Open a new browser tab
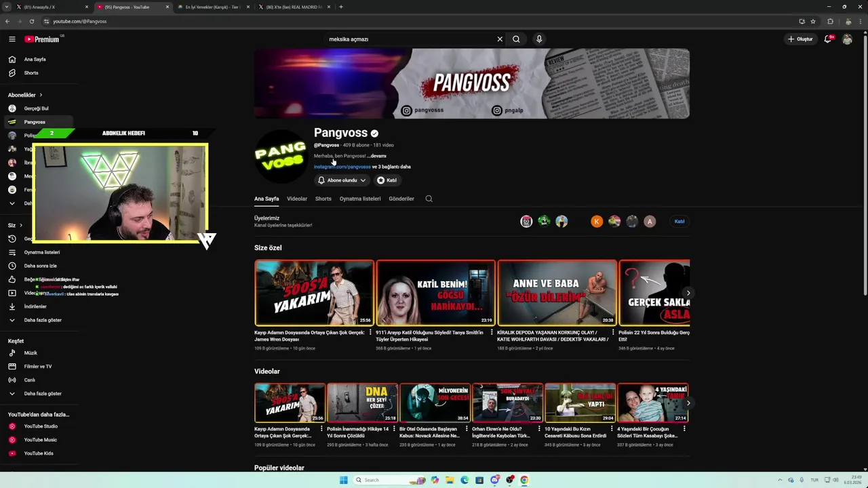Viewport: 868px width, 488px height. [x=340, y=7]
